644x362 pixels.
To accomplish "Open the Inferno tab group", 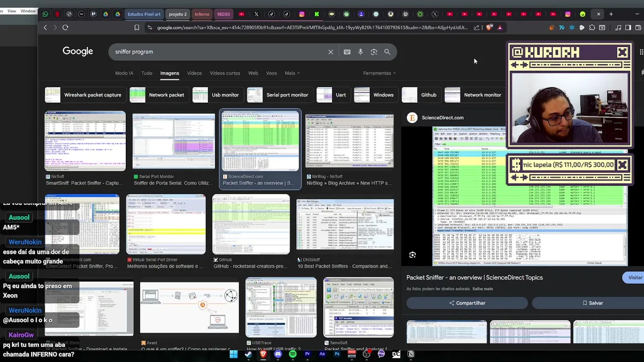I will [202, 14].
